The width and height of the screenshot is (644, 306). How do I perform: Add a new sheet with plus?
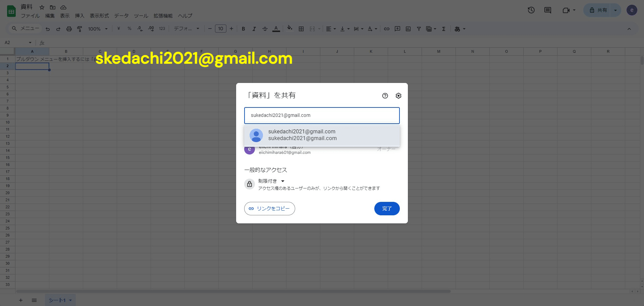[x=21, y=300]
